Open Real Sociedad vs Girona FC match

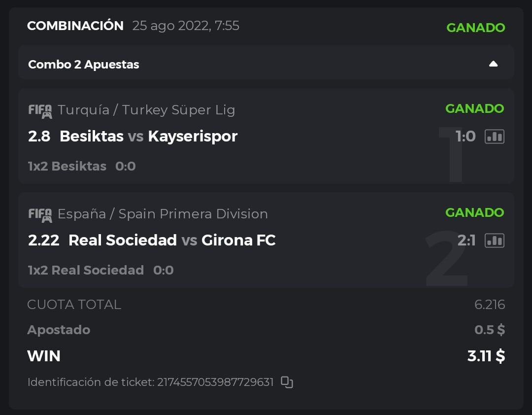(x=172, y=240)
